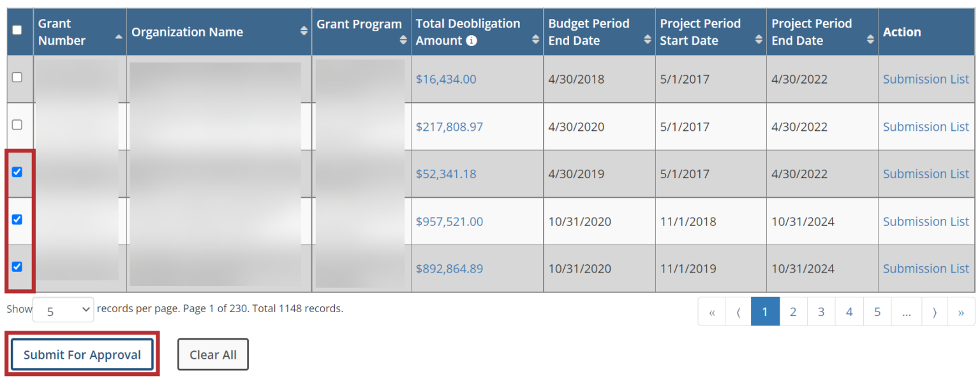980x383 pixels.
Task: Sort by Project Period End Date arrows
Action: [x=870, y=40]
